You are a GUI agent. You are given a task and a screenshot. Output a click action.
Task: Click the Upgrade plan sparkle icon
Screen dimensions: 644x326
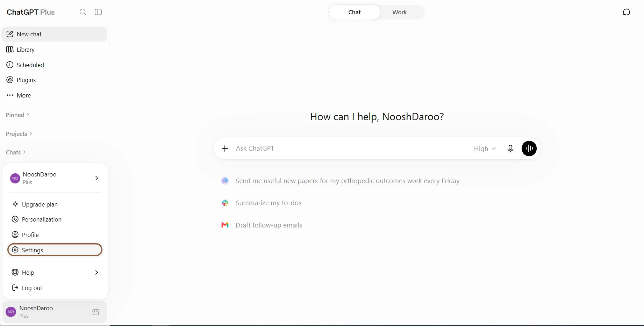[x=15, y=204]
